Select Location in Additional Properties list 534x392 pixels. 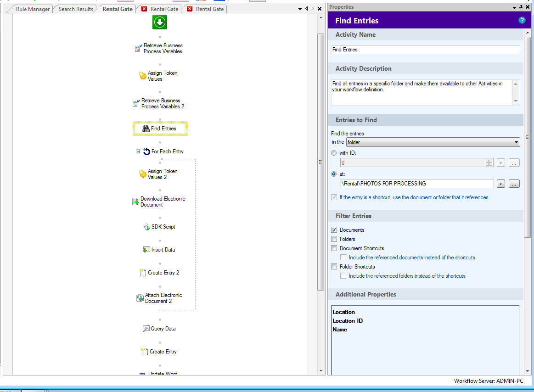tap(343, 312)
